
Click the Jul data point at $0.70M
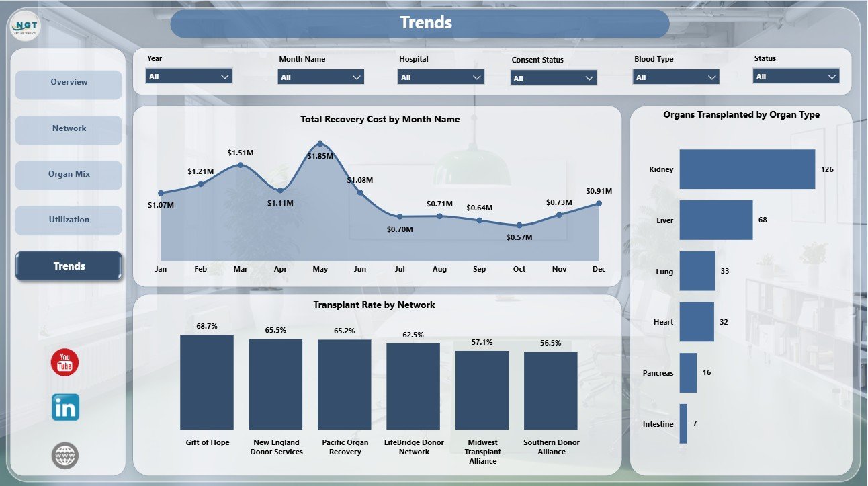click(x=400, y=216)
